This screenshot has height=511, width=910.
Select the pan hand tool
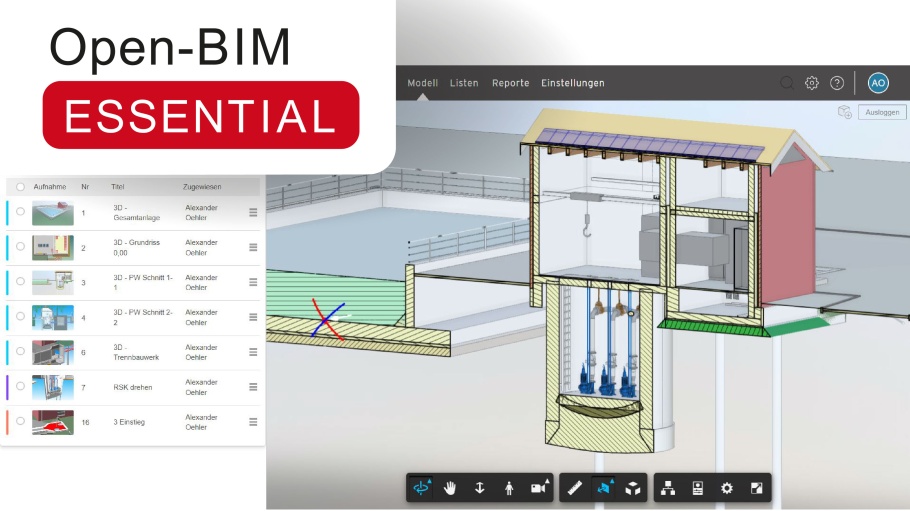[450, 488]
